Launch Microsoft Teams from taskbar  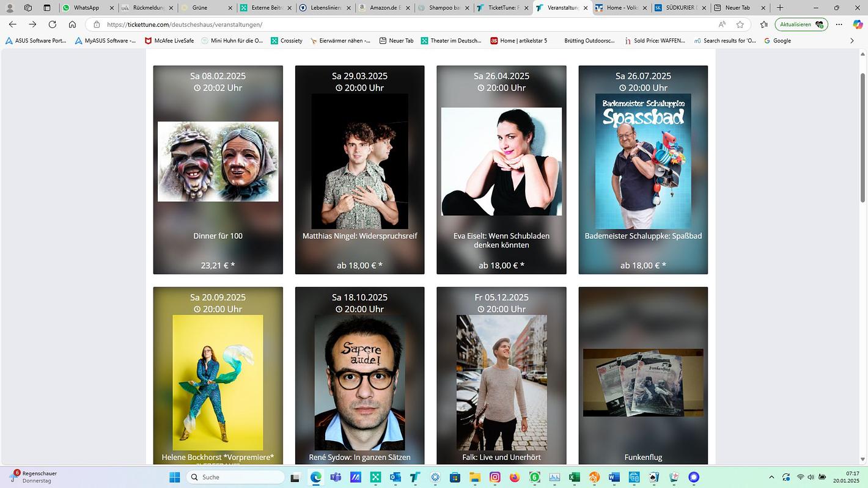tap(336, 477)
